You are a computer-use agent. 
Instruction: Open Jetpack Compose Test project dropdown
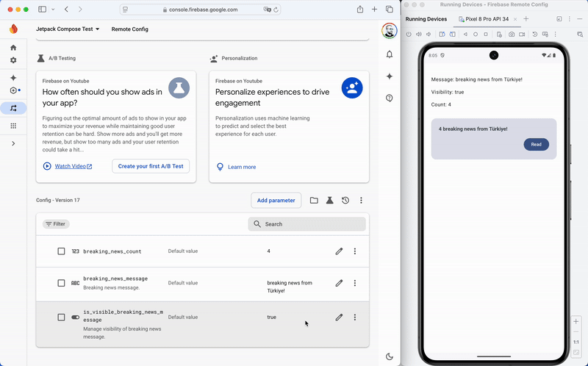pos(68,29)
